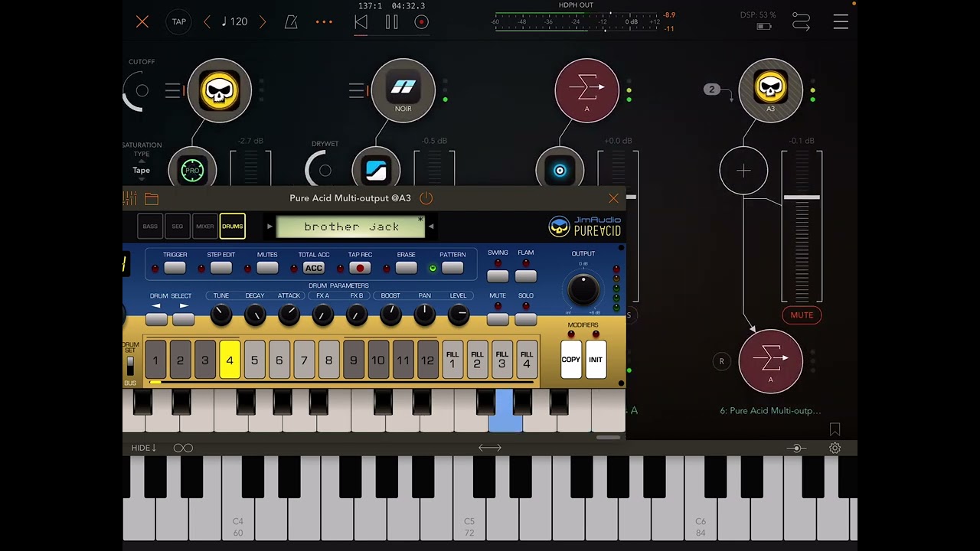Decrease tempo with the left chevron
The height and width of the screenshot is (551, 980).
click(x=207, y=22)
